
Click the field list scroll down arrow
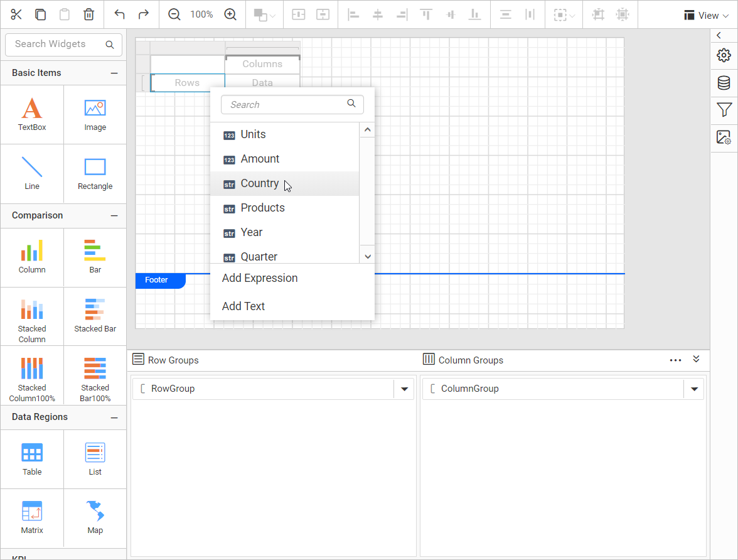[367, 256]
